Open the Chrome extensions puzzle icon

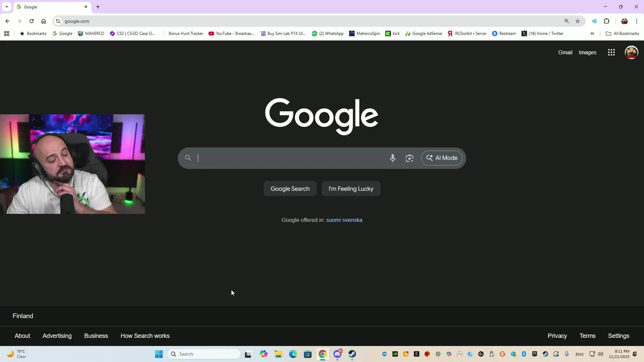tap(606, 21)
